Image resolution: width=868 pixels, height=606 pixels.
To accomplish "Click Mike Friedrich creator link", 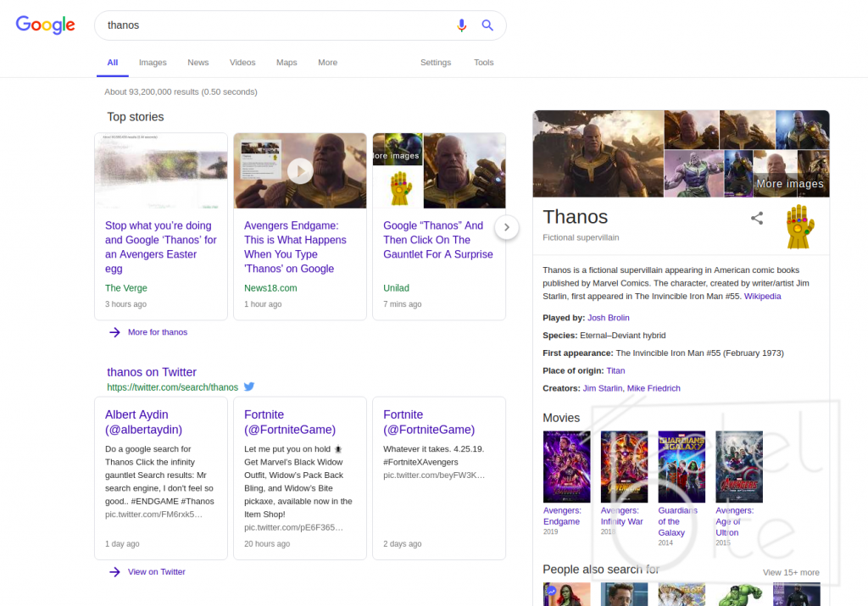I will (654, 388).
